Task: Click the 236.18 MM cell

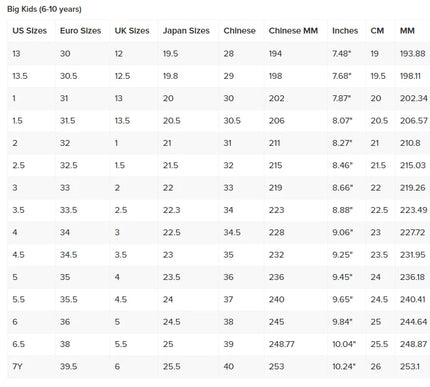Action: tap(413, 277)
